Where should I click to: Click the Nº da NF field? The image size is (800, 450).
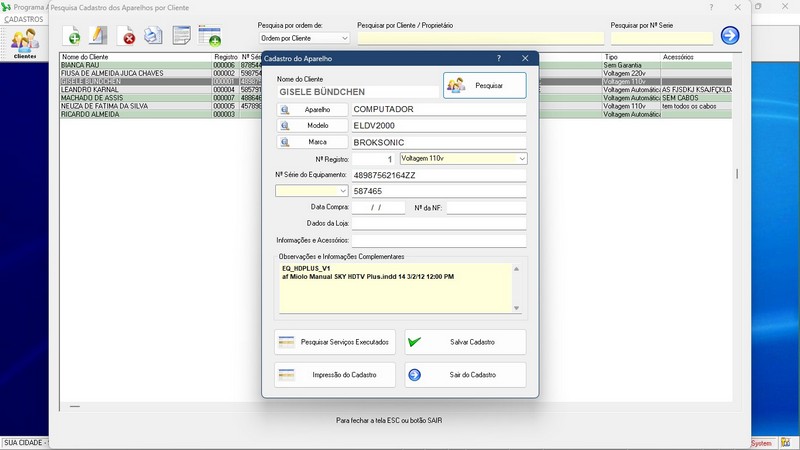486,208
